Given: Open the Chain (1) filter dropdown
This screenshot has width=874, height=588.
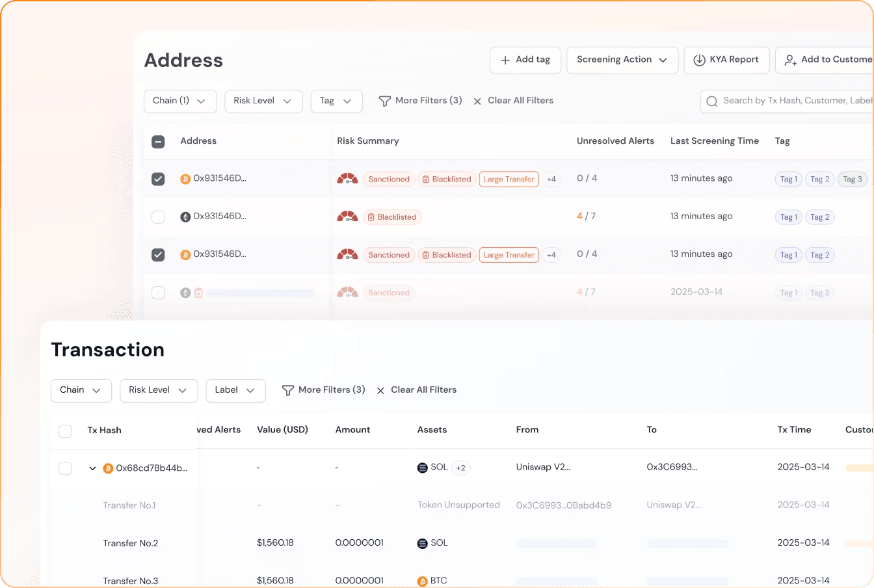Looking at the screenshot, I should [179, 101].
